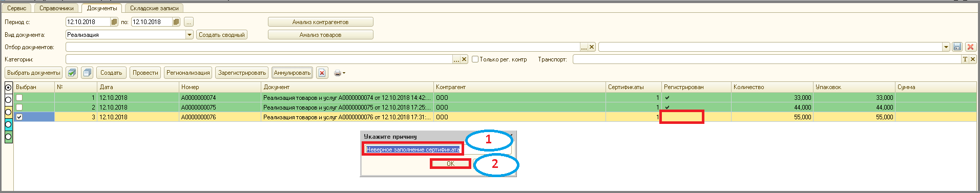The height and width of the screenshot is (193, 980).
Task: Click the Сертификаты column header
Action: coord(634,87)
